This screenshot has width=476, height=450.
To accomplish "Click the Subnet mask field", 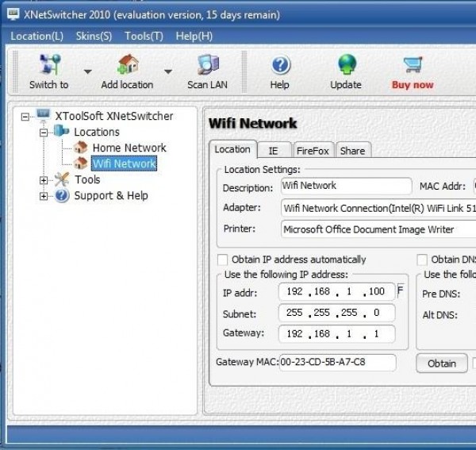I will click(x=337, y=313).
